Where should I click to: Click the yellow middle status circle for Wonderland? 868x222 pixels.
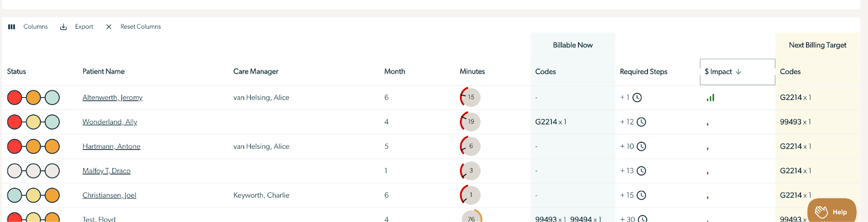[x=34, y=122]
